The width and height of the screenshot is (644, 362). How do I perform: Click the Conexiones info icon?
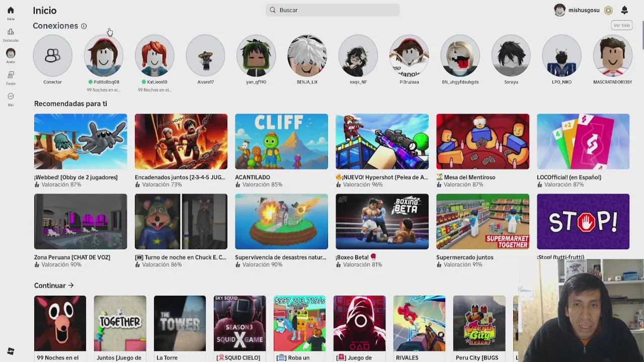coord(84,26)
